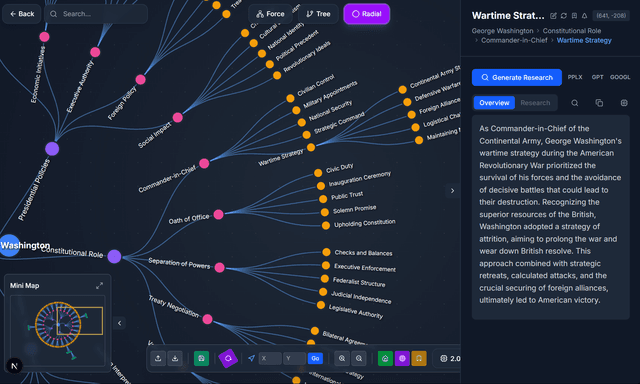640x384 pixels.
Task: Click the bookmark icon by title
Action: 574,16
